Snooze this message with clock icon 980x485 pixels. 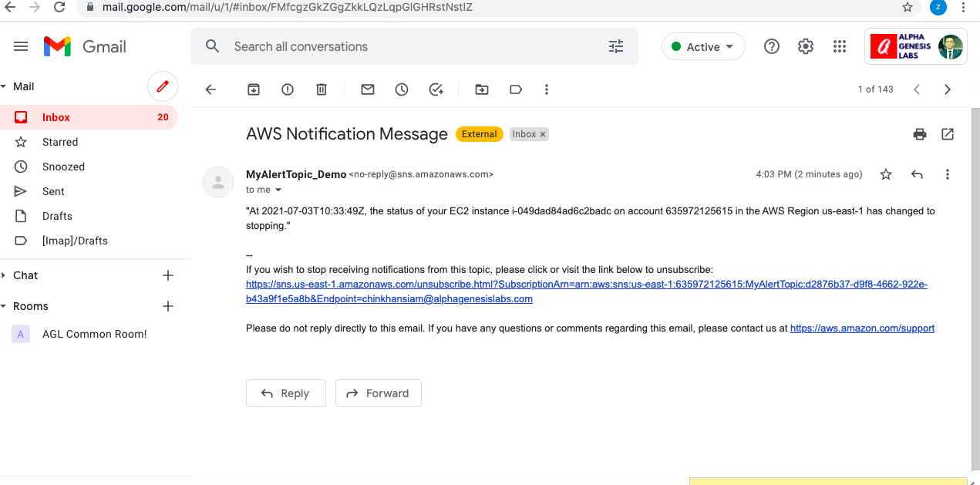[402, 89]
